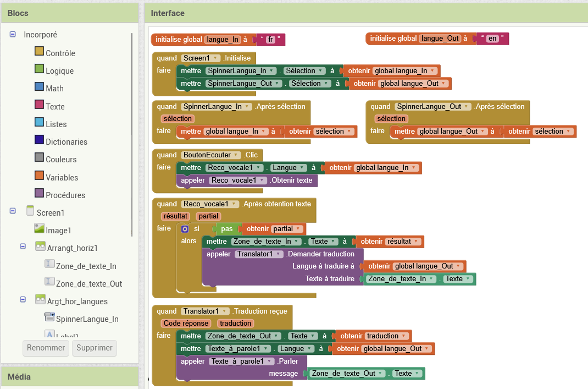Click the Interface panel header
This screenshot has height=389, width=588.
pos(367,13)
